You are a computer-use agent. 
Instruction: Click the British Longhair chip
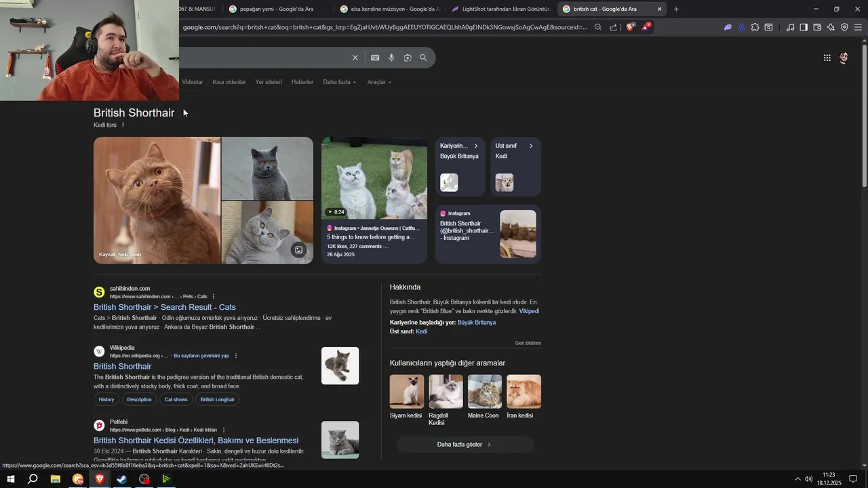[x=217, y=399]
